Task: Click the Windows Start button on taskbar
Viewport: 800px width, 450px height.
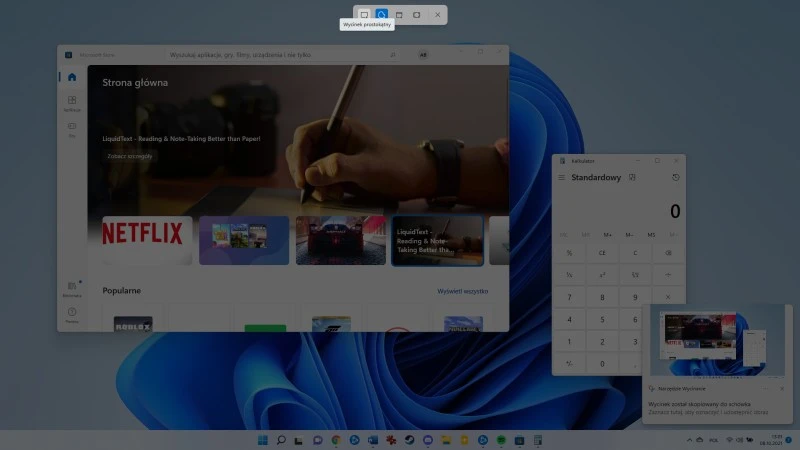Action: tap(263, 440)
